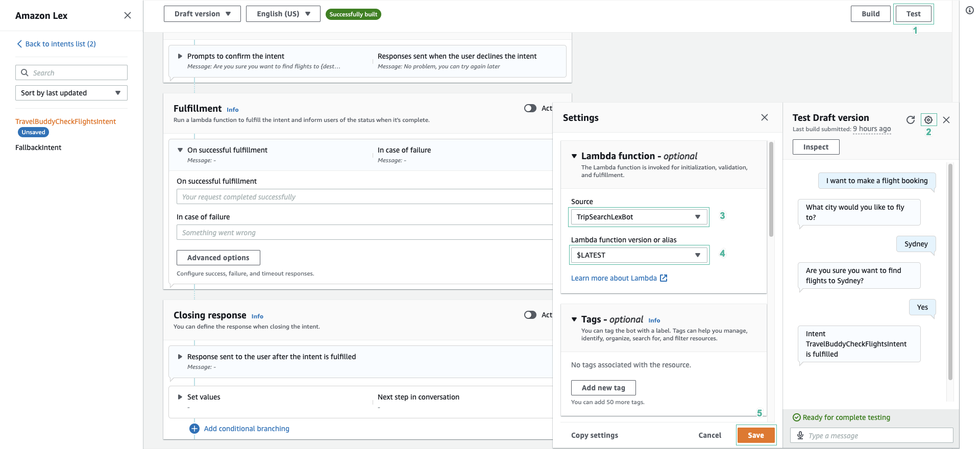Viewport: 980px width, 449px height.
Task: Click 'Are you sure you want to find flights' message
Action: tap(859, 276)
